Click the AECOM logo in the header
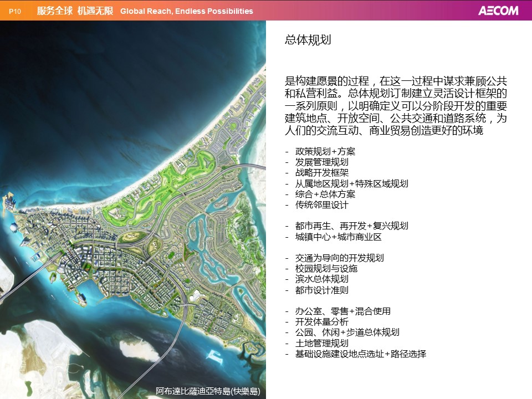532x399 pixels. coord(498,11)
